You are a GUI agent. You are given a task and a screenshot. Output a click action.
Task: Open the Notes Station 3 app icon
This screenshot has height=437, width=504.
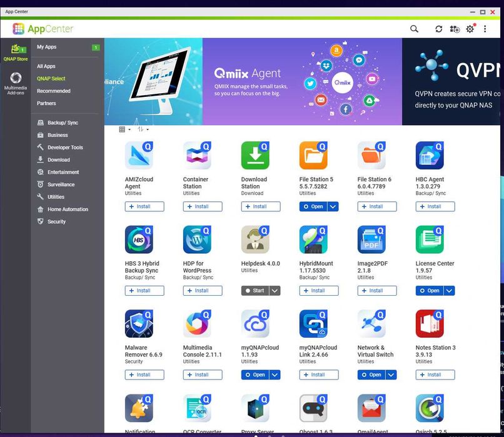[430, 324]
